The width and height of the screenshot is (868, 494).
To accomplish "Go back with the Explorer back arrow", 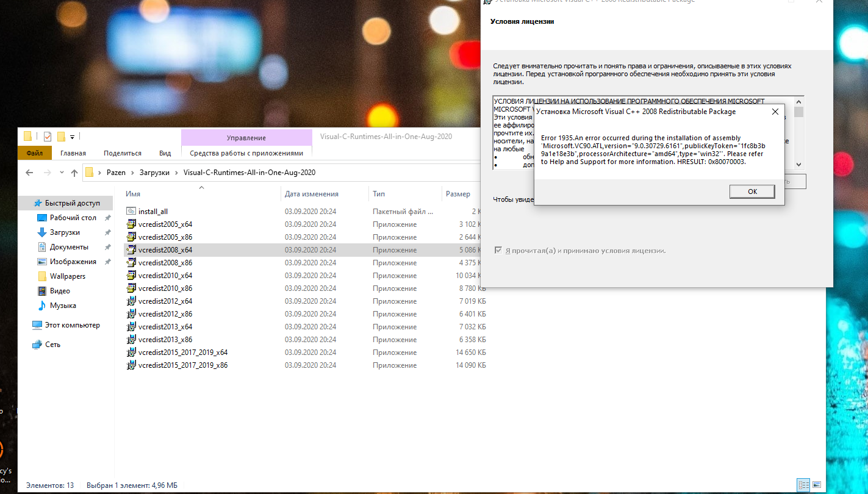I will (x=29, y=173).
